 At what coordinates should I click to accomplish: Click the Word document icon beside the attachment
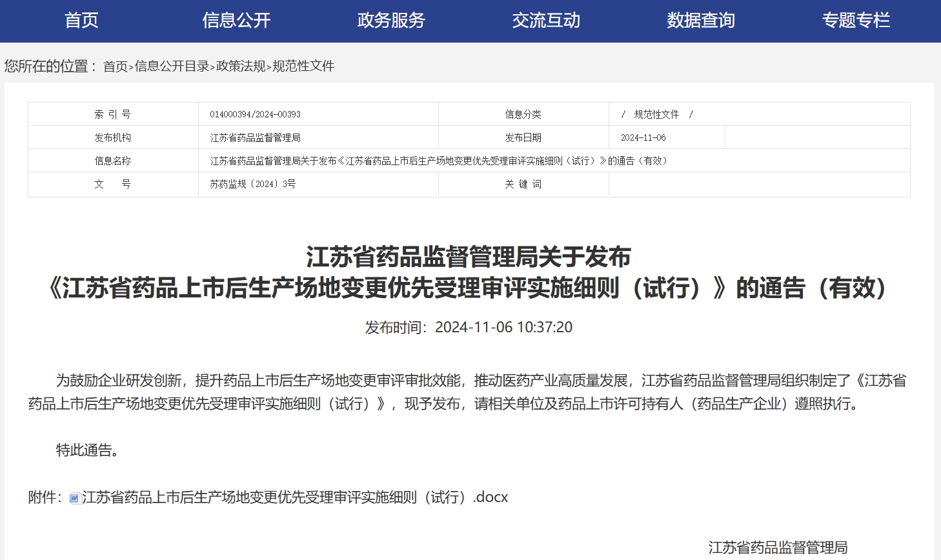coord(75,498)
